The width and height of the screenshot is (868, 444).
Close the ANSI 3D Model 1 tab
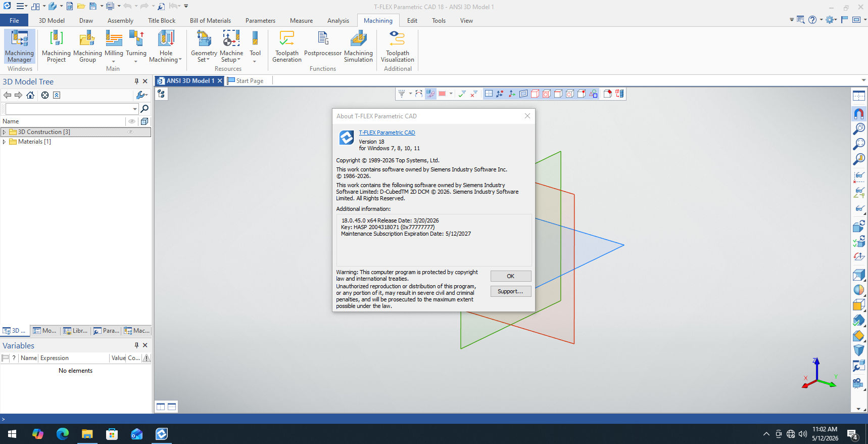point(220,81)
